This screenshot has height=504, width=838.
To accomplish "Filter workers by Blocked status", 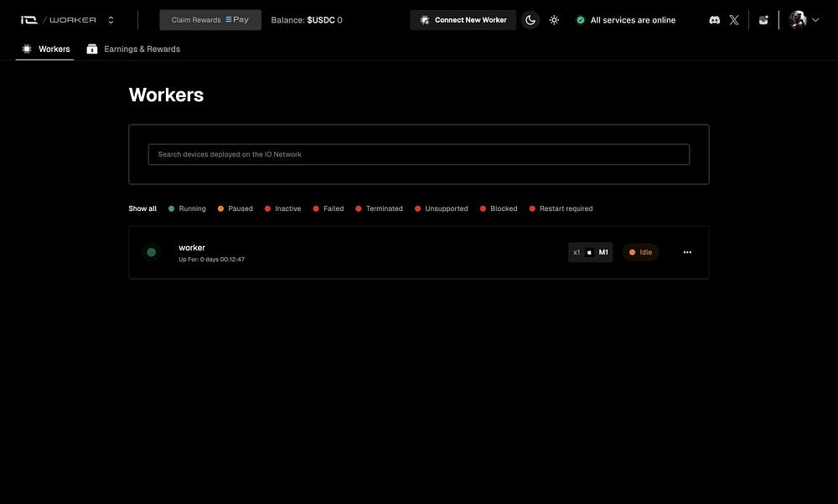I will point(499,208).
